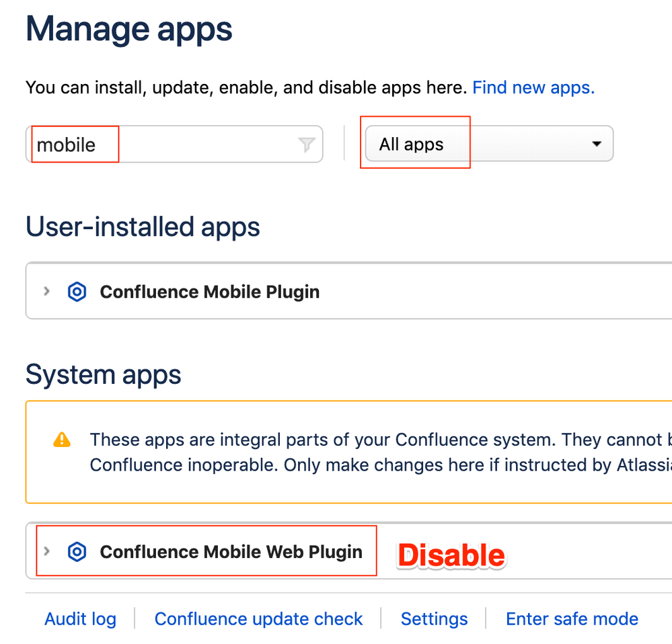This screenshot has height=644, width=672.
Task: Open the All apps dropdown
Action: pyautogui.click(x=487, y=143)
